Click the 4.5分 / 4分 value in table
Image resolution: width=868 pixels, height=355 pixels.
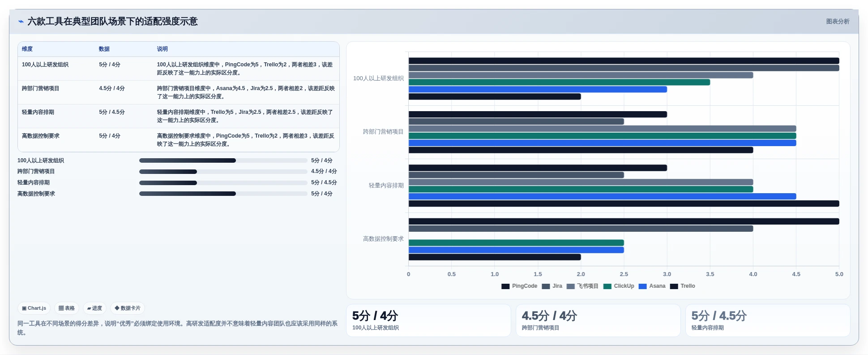click(x=112, y=88)
